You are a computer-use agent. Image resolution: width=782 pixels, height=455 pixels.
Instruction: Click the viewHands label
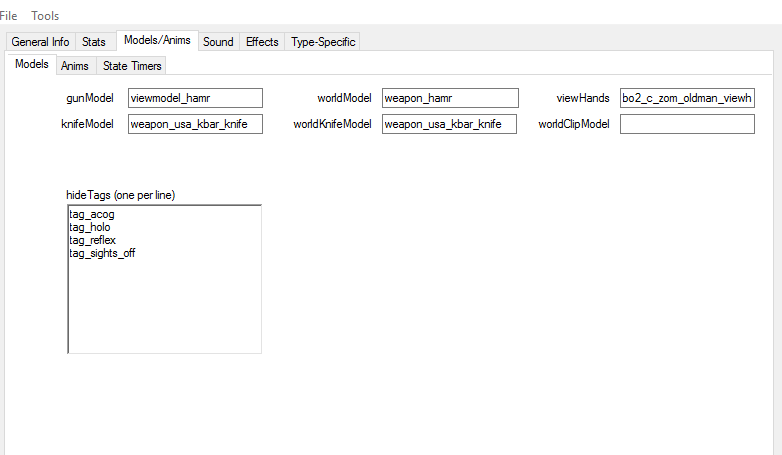583,98
